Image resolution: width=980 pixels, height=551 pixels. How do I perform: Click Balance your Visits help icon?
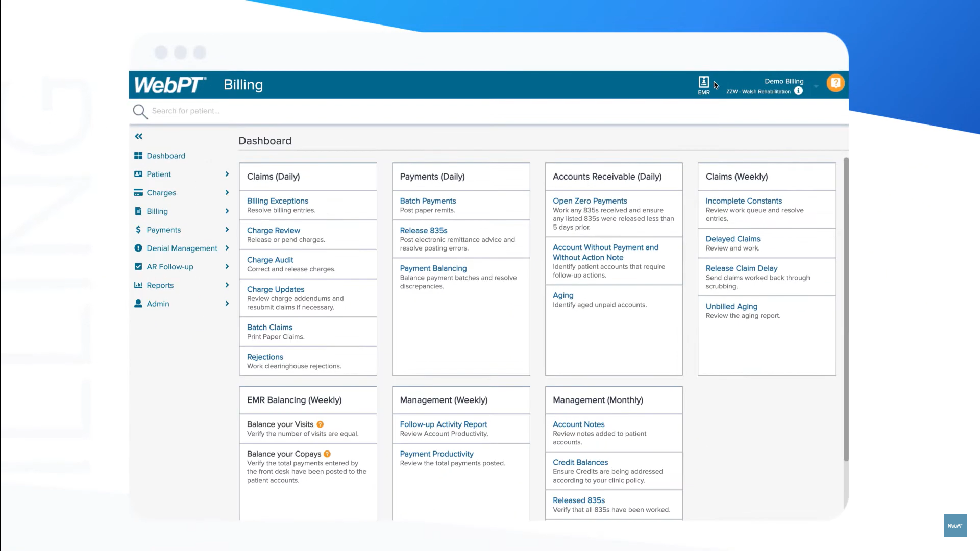tap(320, 424)
